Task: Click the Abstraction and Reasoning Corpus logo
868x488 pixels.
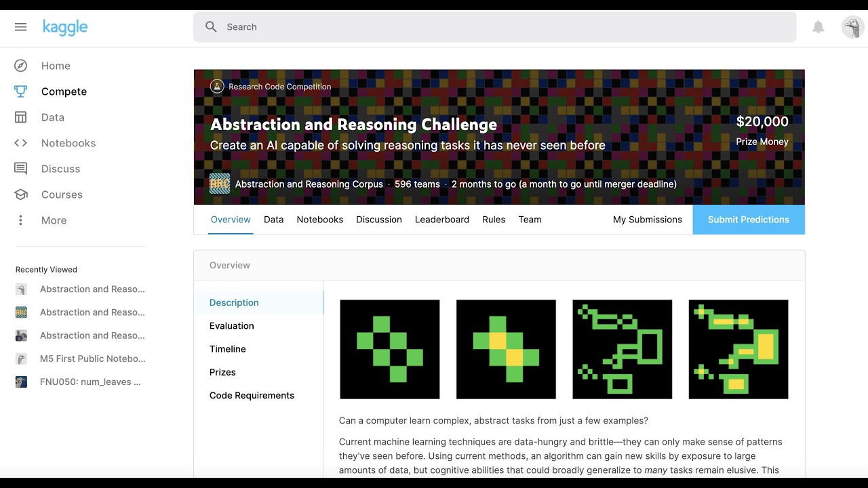Action: coord(220,184)
